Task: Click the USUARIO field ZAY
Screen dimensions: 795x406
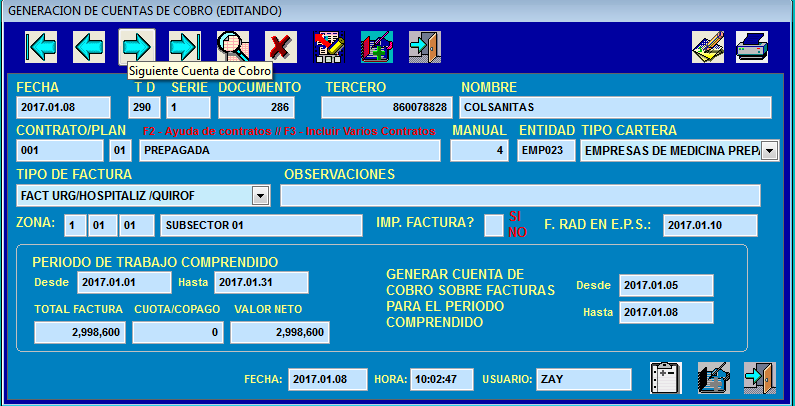Action: tap(584, 379)
